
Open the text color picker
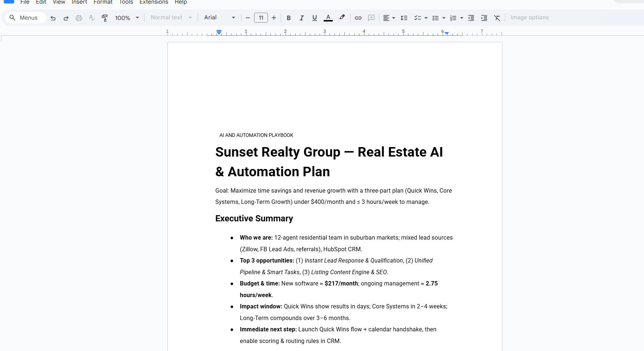328,18
